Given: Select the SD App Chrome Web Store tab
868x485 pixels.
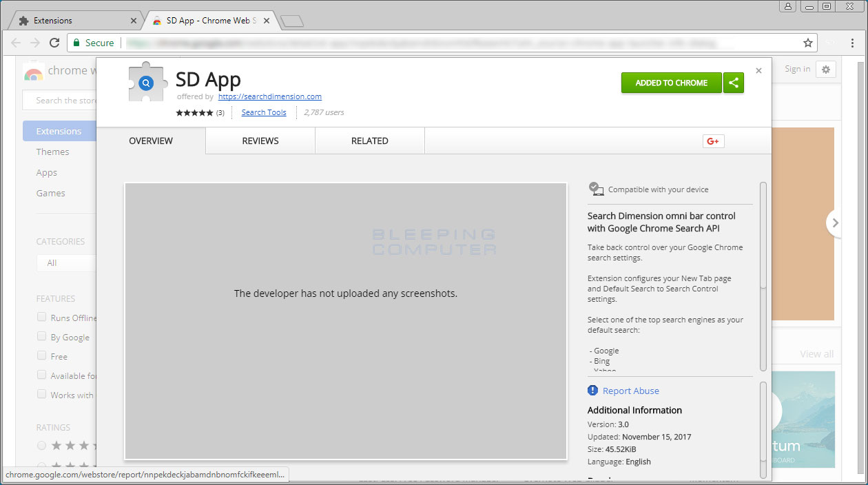Looking at the screenshot, I should (210, 21).
